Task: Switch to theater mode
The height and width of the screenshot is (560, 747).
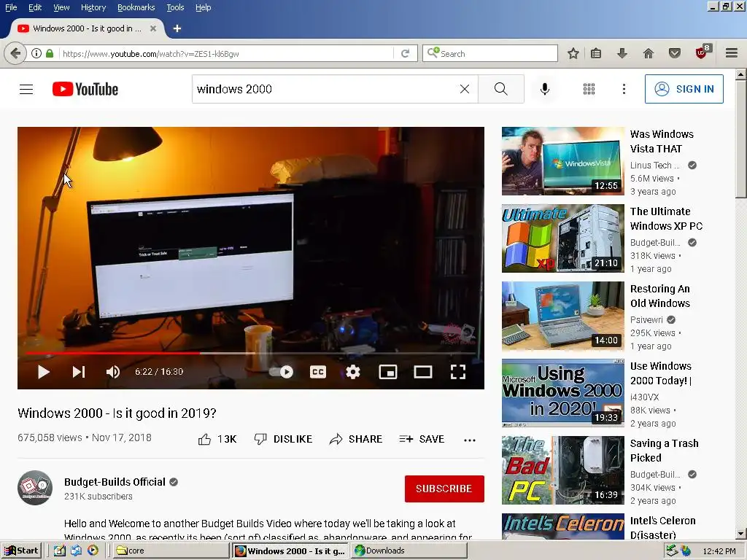Action: tap(423, 372)
